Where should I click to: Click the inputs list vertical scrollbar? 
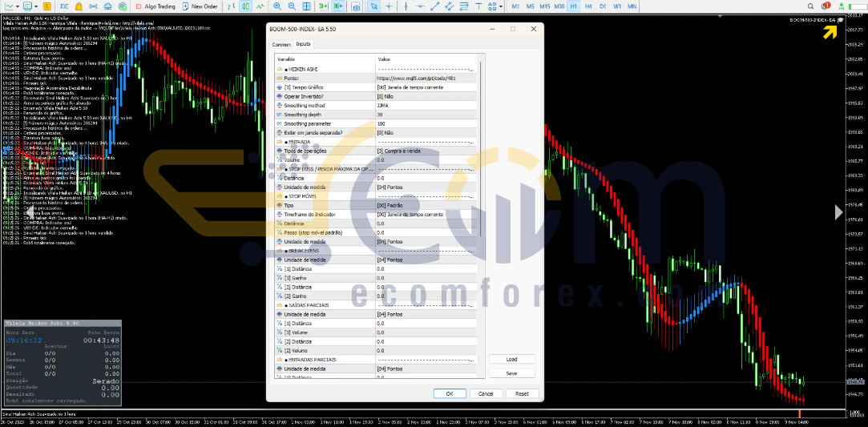481,149
